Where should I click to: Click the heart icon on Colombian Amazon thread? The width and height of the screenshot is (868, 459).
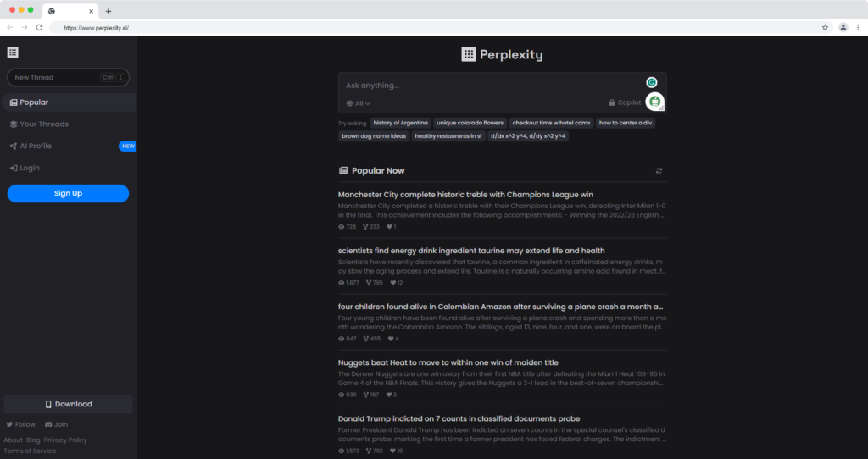point(391,339)
